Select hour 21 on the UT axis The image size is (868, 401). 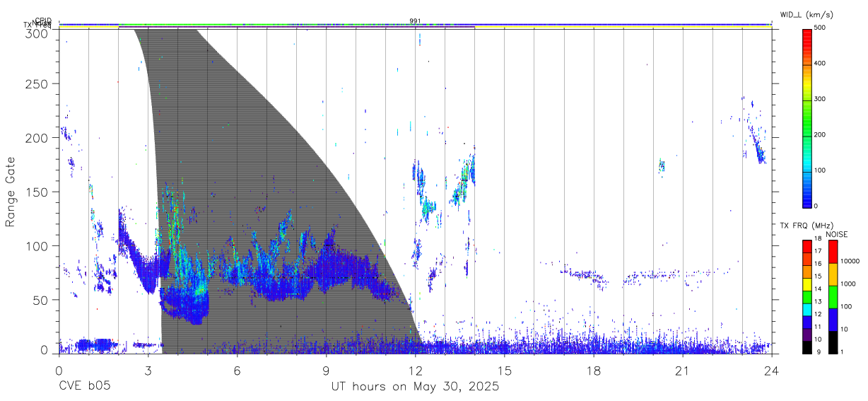682,371
